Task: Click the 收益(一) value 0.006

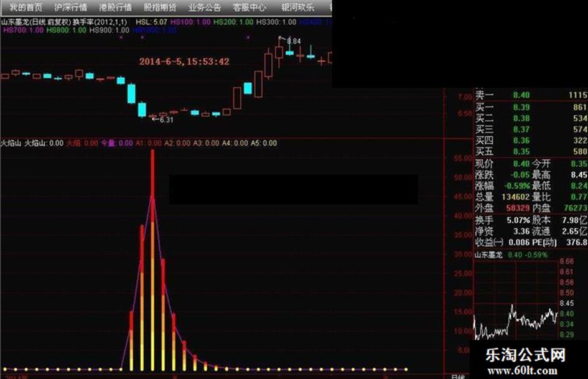Action: [519, 243]
